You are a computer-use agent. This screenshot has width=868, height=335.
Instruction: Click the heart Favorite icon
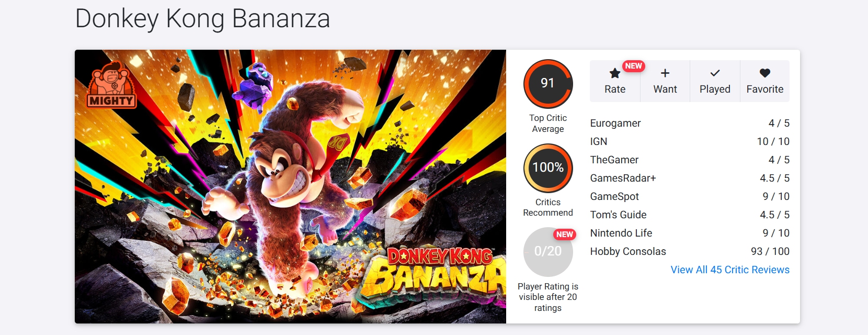pyautogui.click(x=765, y=73)
